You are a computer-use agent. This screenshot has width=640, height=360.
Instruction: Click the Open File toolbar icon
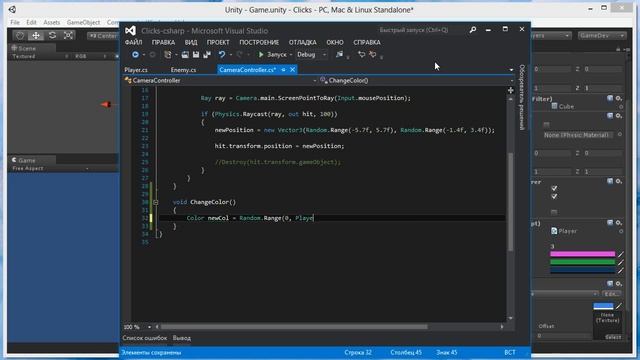(x=185, y=54)
